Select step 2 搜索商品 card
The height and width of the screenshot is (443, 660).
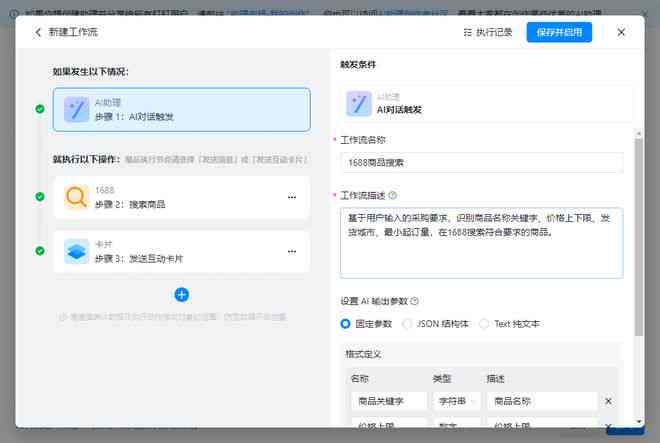coord(182,197)
